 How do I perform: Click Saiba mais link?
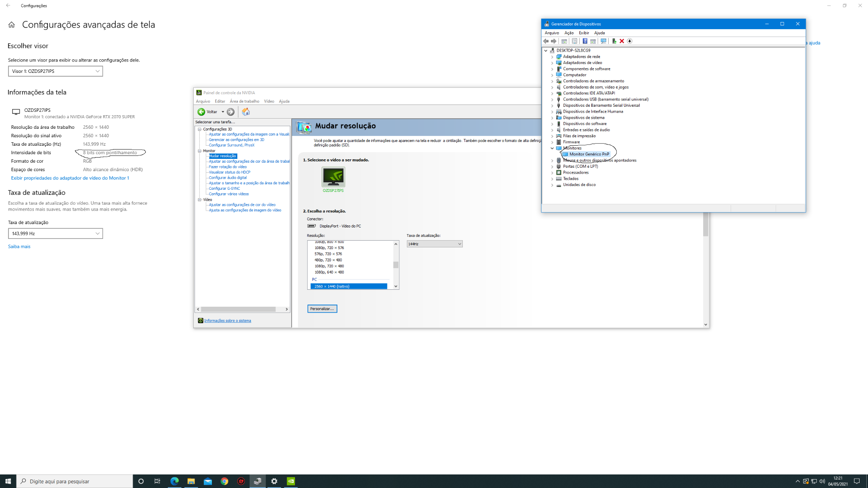[x=19, y=247]
